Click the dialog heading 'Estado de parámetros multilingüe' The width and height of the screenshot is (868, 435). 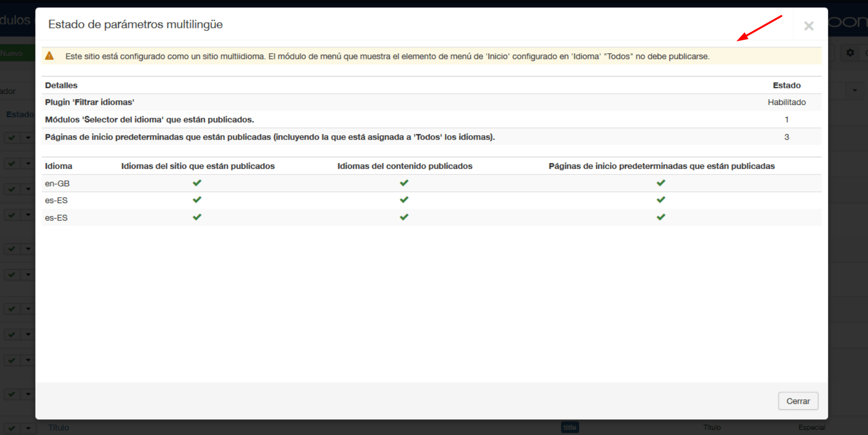point(135,24)
